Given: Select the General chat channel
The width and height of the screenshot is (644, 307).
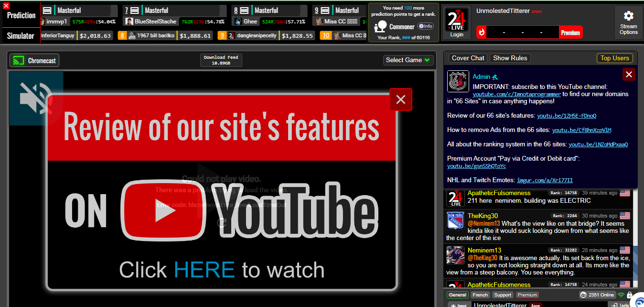Looking at the screenshot, I should [x=457, y=295].
